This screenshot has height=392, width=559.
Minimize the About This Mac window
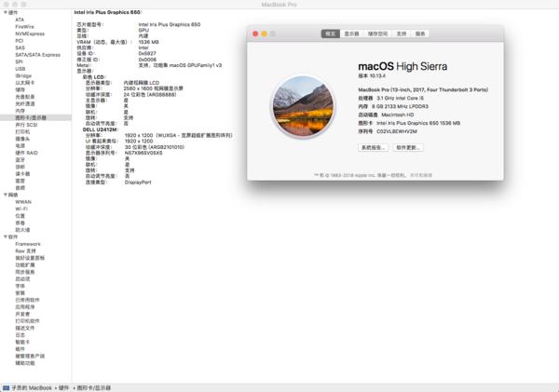pyautogui.click(x=264, y=33)
